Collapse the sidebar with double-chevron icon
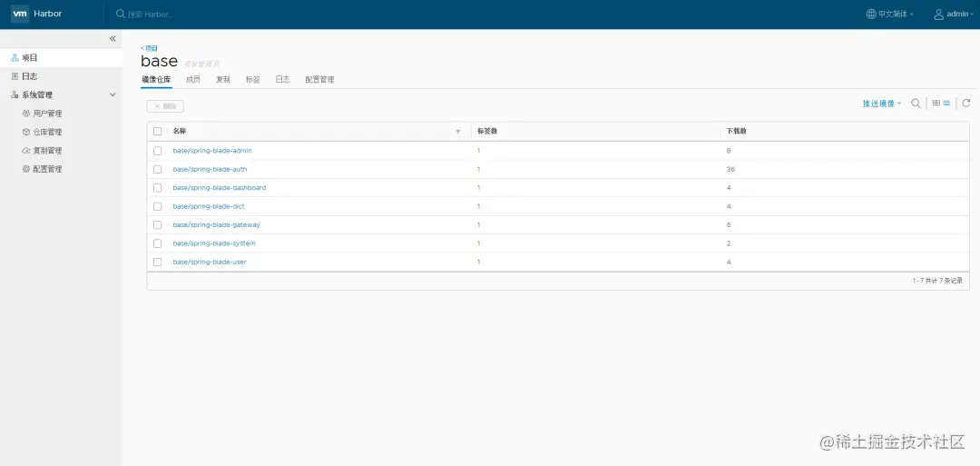The width and height of the screenshot is (980, 466). pos(113,39)
